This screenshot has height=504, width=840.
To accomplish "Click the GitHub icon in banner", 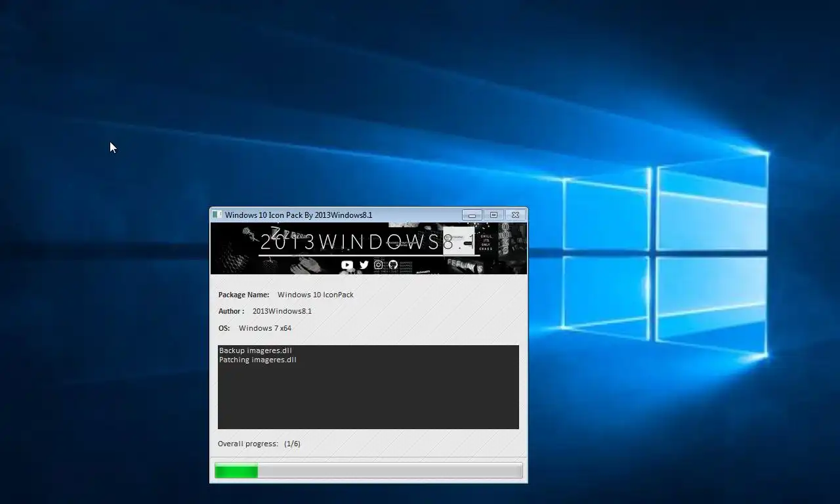I will 393,264.
